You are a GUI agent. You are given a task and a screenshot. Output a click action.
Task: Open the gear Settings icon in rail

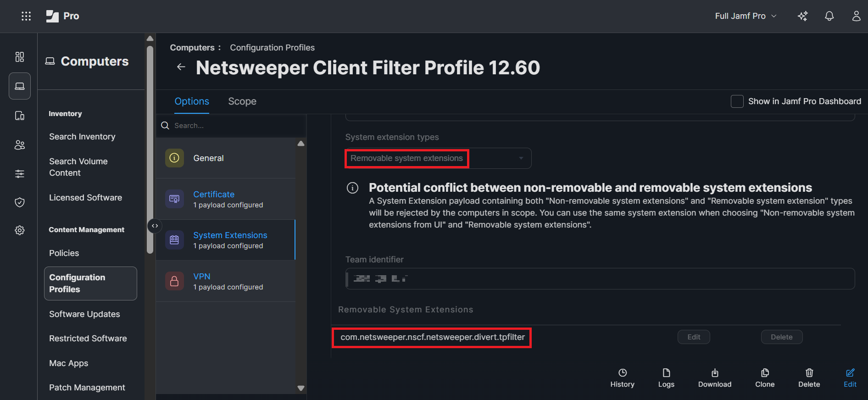tap(20, 230)
